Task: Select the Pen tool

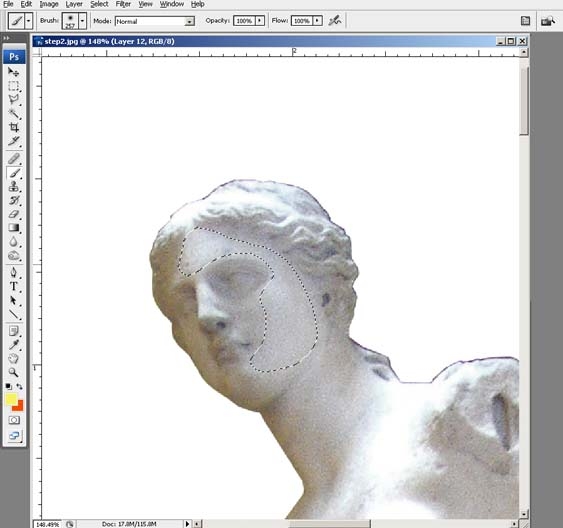Action: pos(14,272)
